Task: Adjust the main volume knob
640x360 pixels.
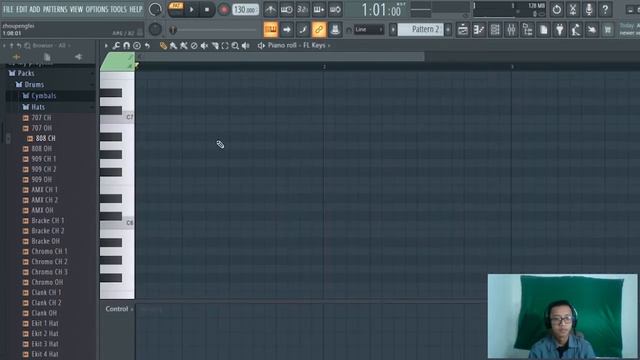Action: (155, 9)
